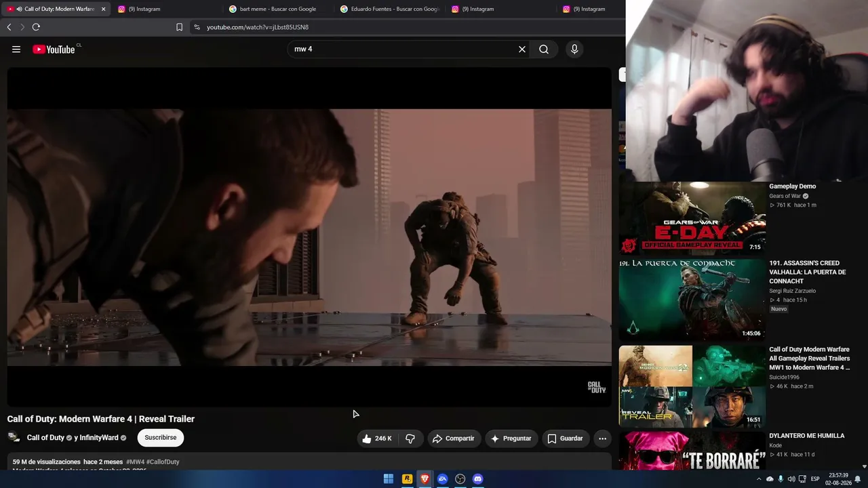Open the 'Kode' channel name
The height and width of the screenshot is (488, 868).
coord(775,446)
